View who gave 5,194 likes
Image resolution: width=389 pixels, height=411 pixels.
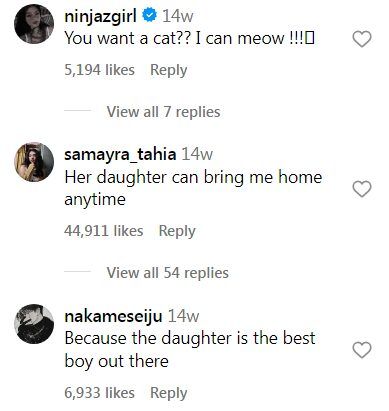pyautogui.click(x=100, y=70)
